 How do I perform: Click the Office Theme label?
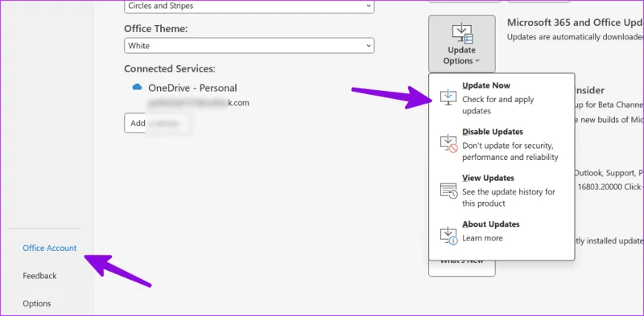155,29
